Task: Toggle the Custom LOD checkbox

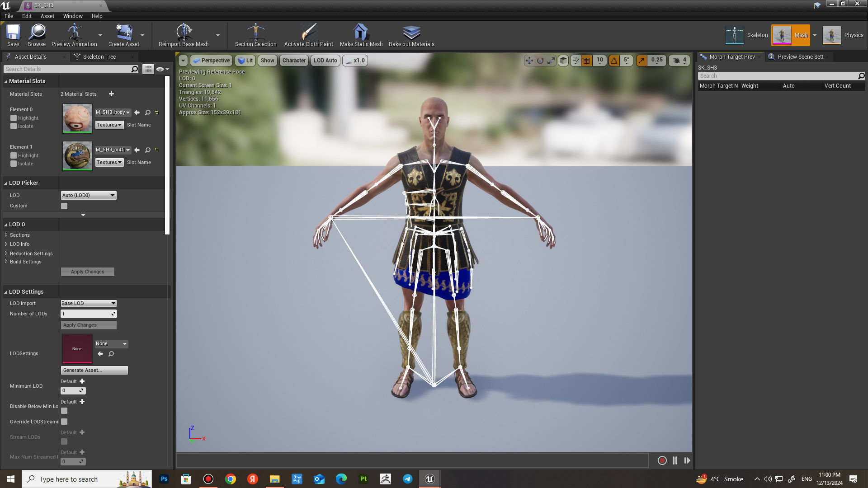Action: tap(64, 206)
